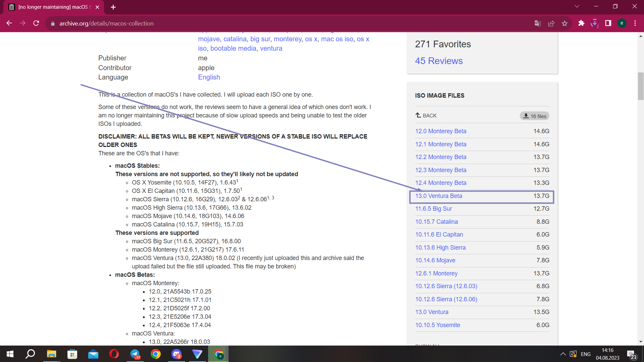Open the 'ventura' topic tag
Image resolution: width=644 pixels, height=362 pixels.
271,48
